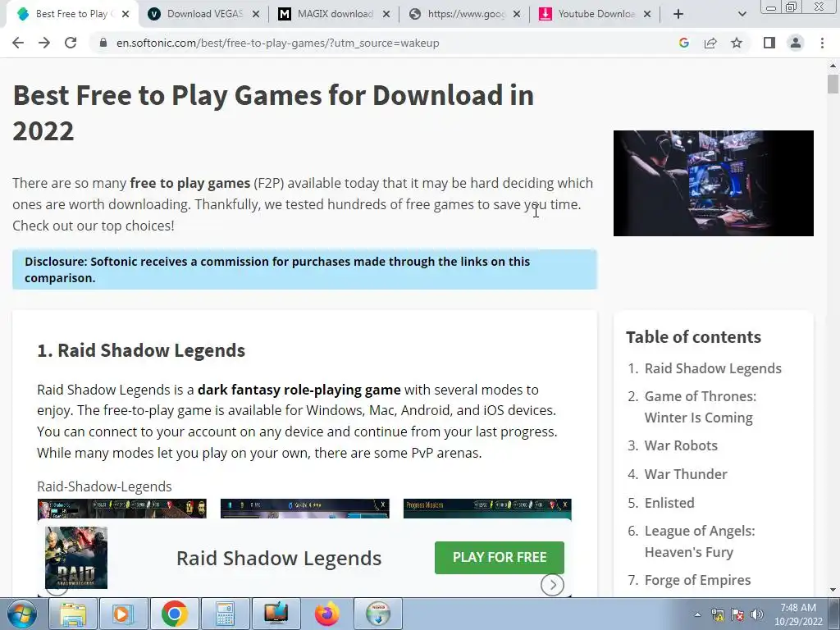Click the network tray icon

tap(717, 614)
